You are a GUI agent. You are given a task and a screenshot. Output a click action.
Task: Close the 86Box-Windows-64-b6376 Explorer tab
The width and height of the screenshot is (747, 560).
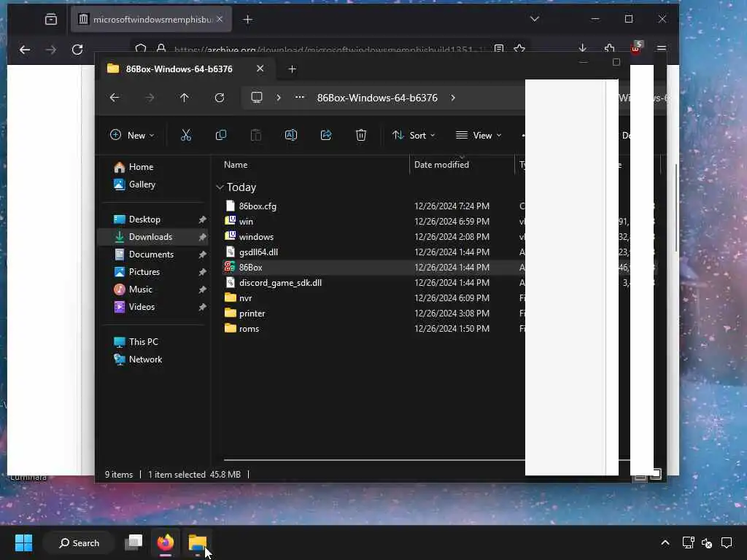point(260,69)
